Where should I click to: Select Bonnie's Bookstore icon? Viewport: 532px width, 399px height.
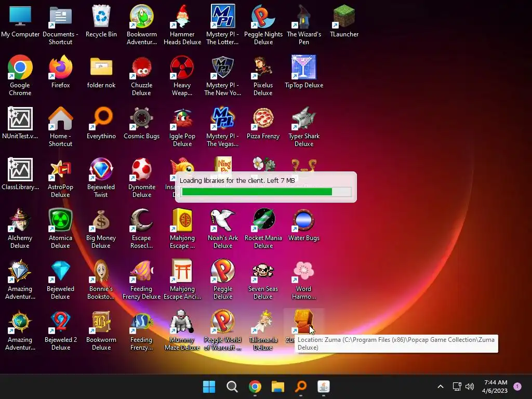[x=101, y=270]
